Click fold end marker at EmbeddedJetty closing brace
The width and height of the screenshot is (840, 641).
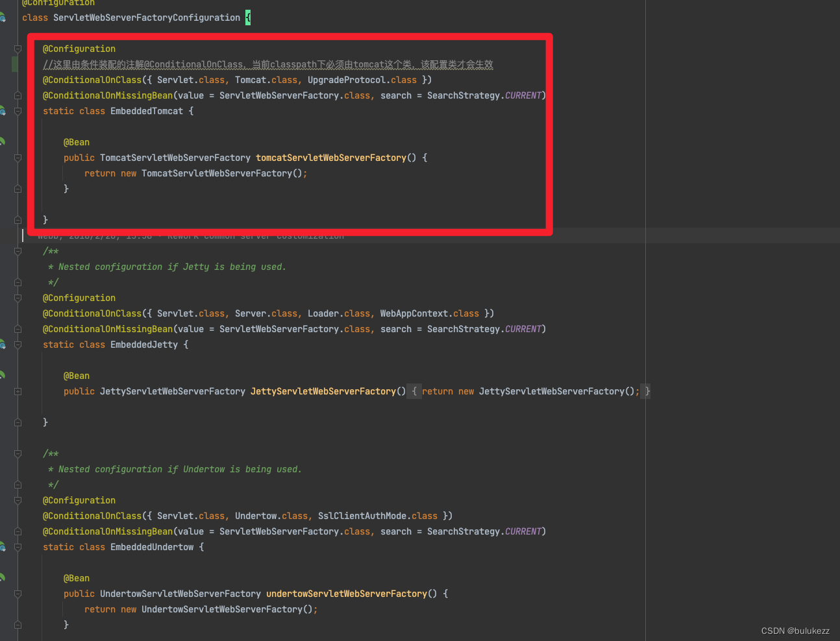(18, 422)
